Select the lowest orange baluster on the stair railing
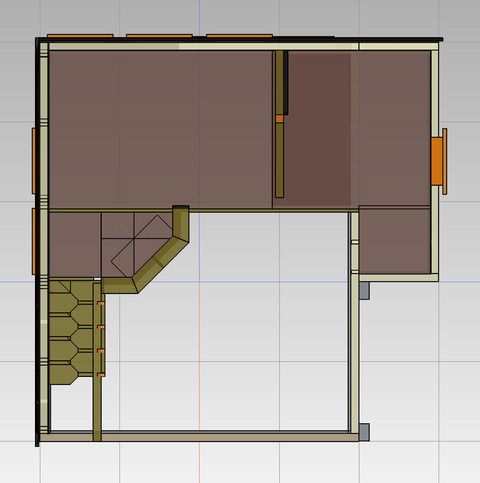Screen dimensions: 480x483 [x=101, y=375]
